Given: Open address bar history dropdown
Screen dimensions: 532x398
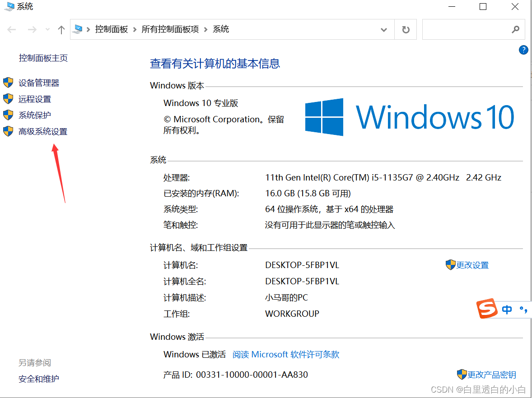Looking at the screenshot, I should point(384,30).
